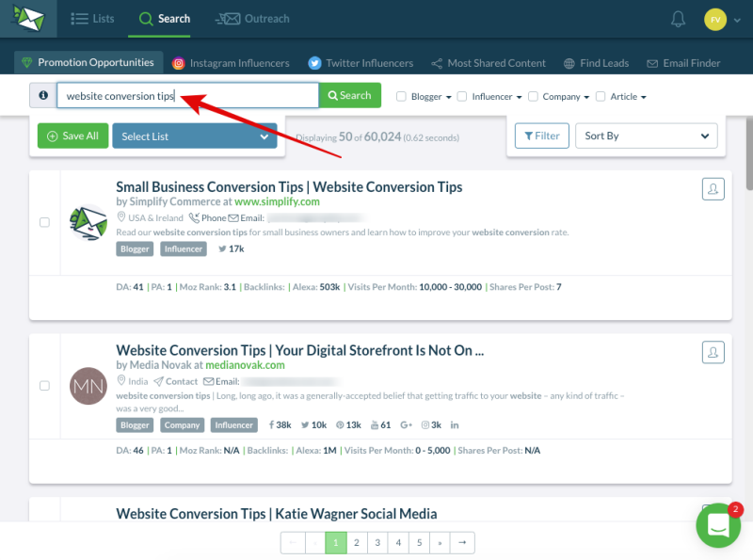The image size is (753, 560).
Task: Switch to Find Leads tab
Action: 596,63
